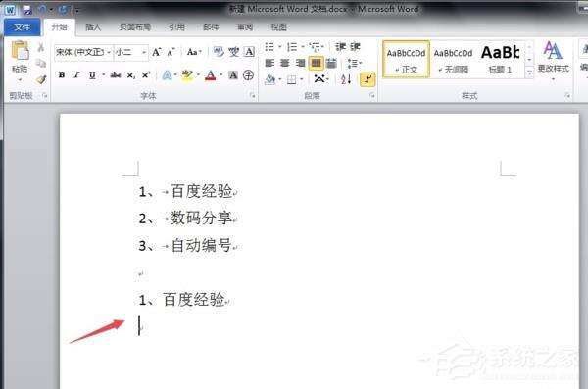Toggle superscript x² formatting

coord(145,75)
